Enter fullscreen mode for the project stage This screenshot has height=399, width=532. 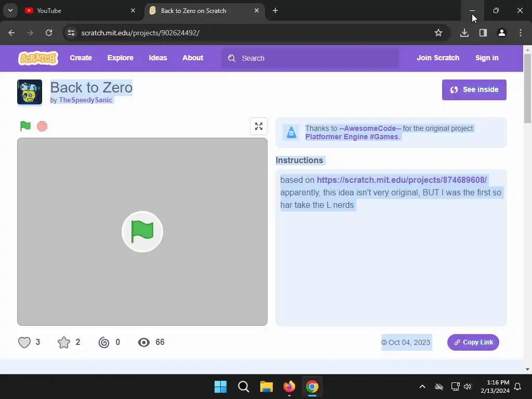tap(259, 126)
